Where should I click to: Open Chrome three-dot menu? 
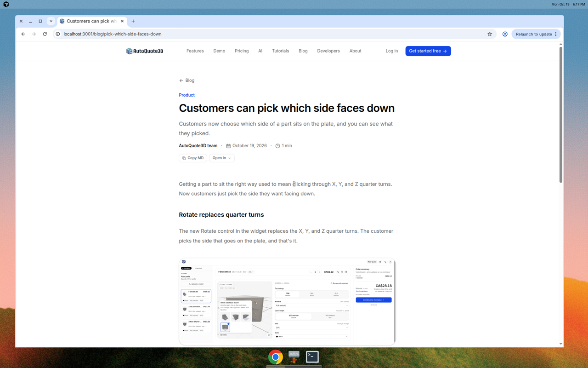tap(556, 34)
